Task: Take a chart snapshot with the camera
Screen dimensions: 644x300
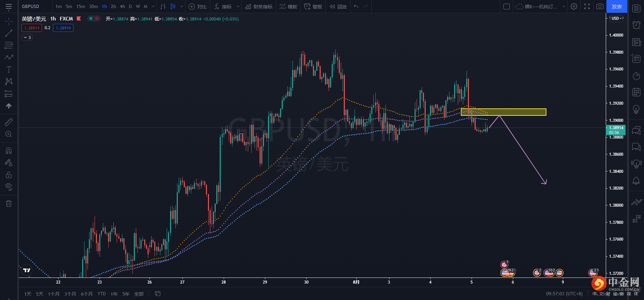Action: (600, 6)
